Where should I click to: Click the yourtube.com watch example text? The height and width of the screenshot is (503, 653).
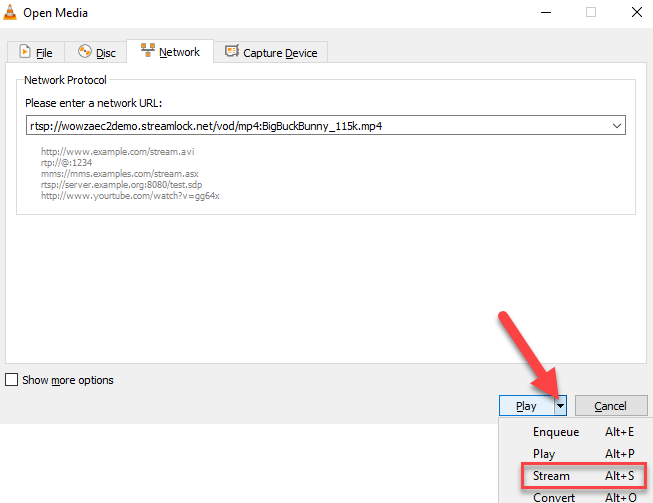[130, 196]
